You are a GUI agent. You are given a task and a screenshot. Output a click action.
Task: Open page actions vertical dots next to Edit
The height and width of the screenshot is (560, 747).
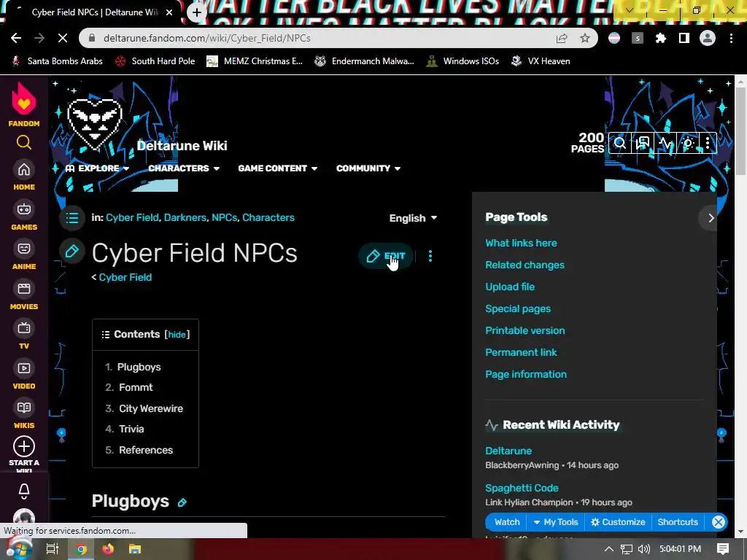tap(430, 256)
